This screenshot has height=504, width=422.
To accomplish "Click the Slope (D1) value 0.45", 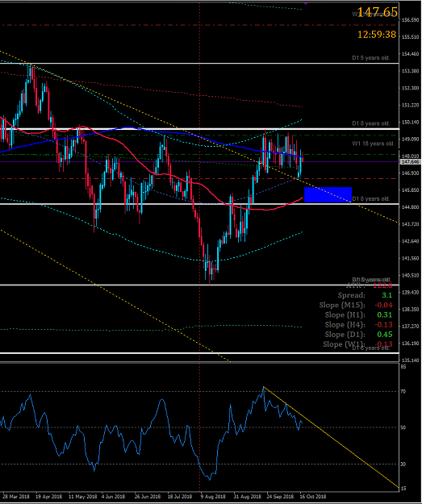I will [x=385, y=335].
